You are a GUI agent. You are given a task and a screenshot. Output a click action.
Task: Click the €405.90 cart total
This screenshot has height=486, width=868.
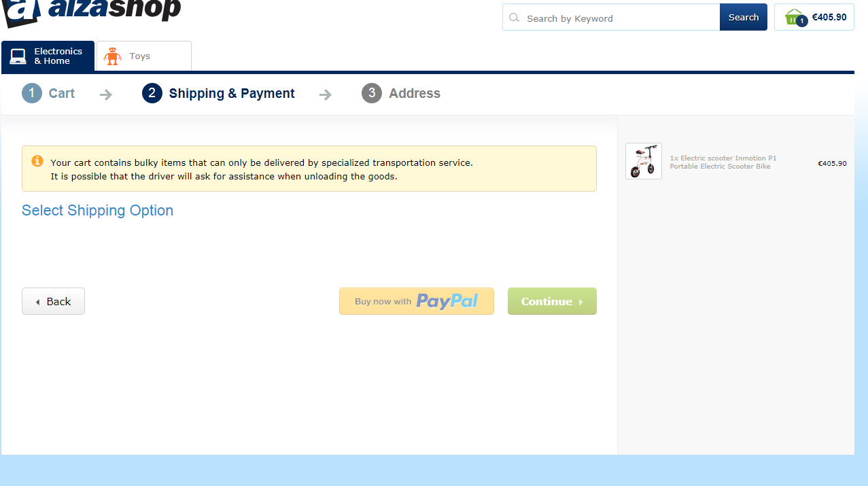coord(829,18)
